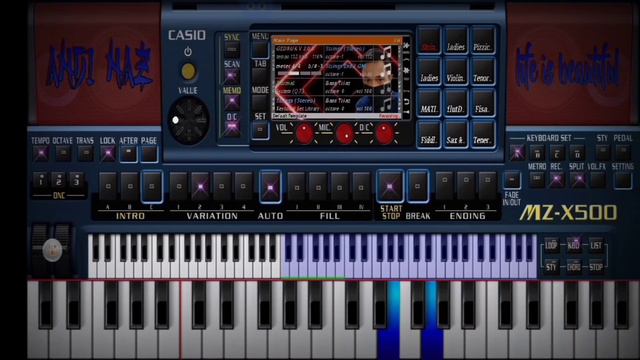
Task: Adjust the red D.C knob
Action: tap(384, 134)
